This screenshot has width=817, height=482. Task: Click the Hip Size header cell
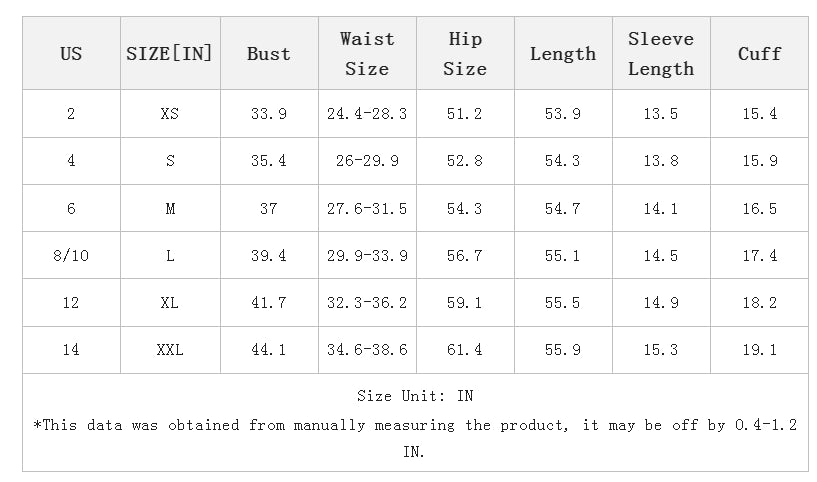point(464,54)
